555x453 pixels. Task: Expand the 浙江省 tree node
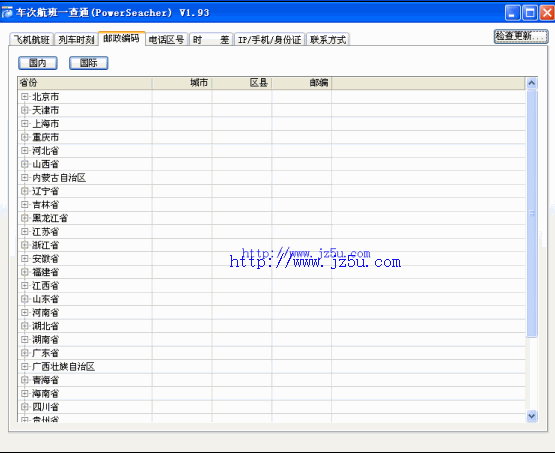pos(24,245)
